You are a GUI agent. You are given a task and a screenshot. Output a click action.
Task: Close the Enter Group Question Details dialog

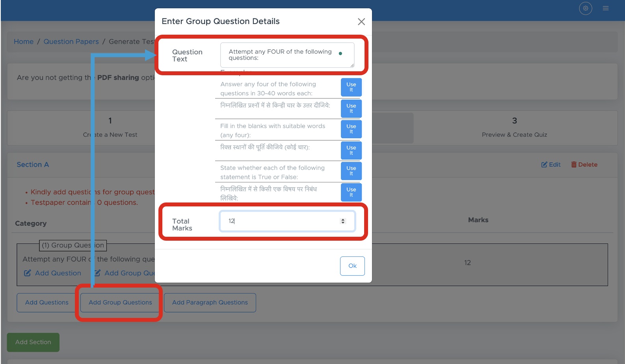point(361,22)
